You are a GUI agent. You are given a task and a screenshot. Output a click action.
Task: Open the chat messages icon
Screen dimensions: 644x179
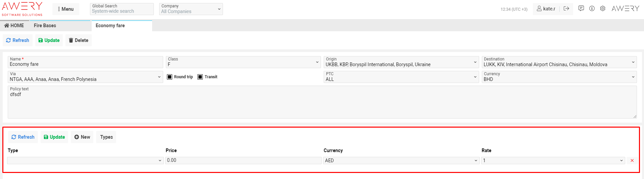pos(581,9)
